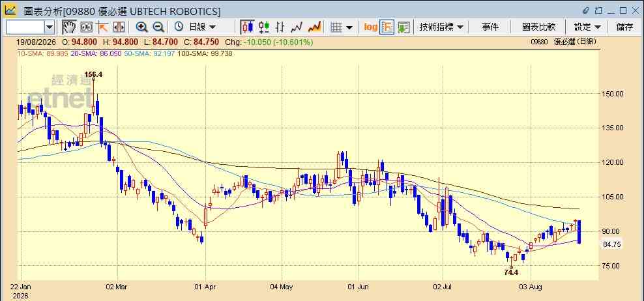Switch to line chart type

(297, 27)
